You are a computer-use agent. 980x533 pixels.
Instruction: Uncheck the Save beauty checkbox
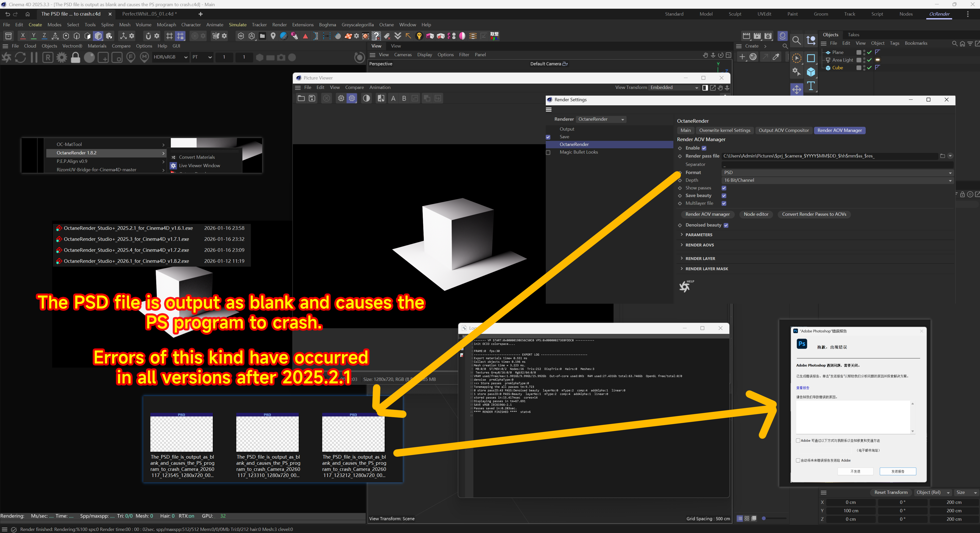pos(724,196)
